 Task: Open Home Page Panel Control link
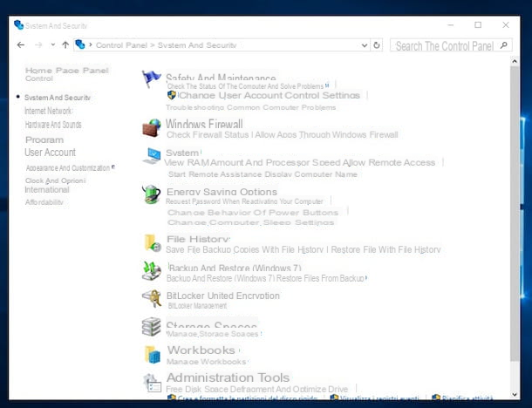(x=66, y=74)
